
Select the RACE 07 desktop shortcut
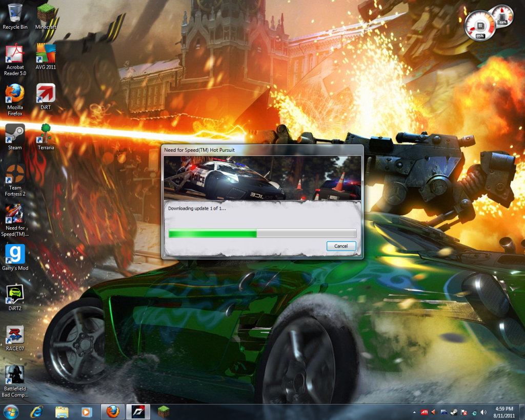15,335
